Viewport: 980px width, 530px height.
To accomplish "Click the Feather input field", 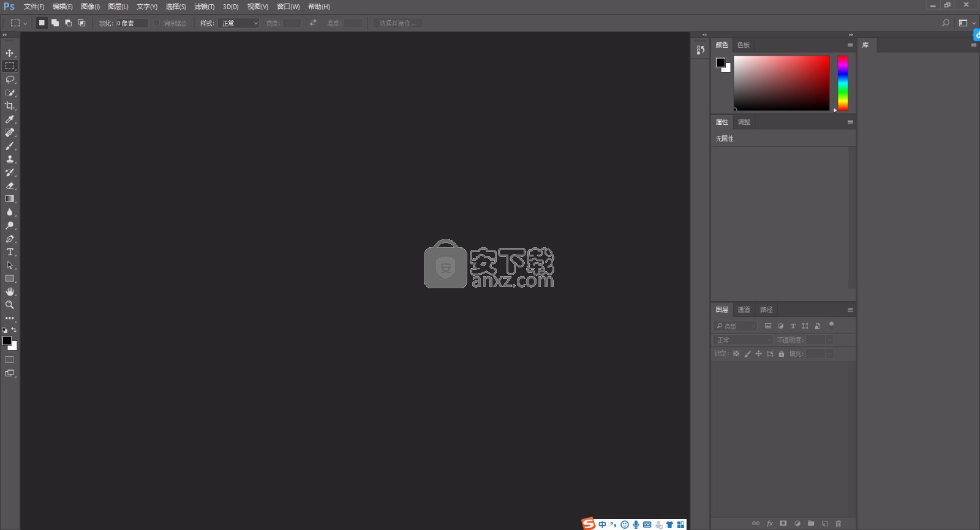I will [x=132, y=23].
